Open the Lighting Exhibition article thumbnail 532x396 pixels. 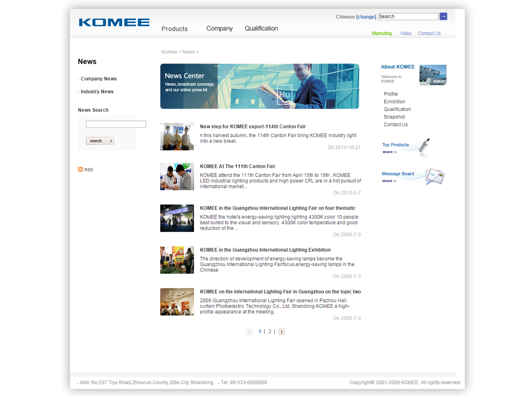[177, 260]
